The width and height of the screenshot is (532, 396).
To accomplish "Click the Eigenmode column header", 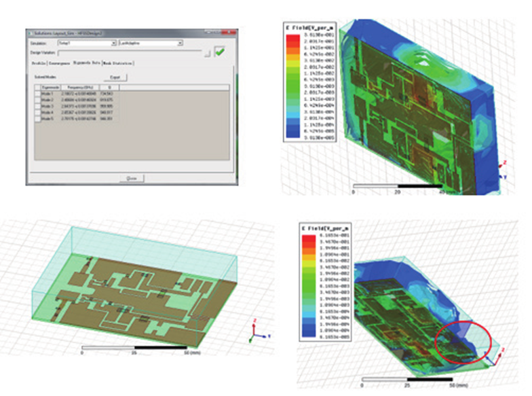I will click(x=51, y=88).
